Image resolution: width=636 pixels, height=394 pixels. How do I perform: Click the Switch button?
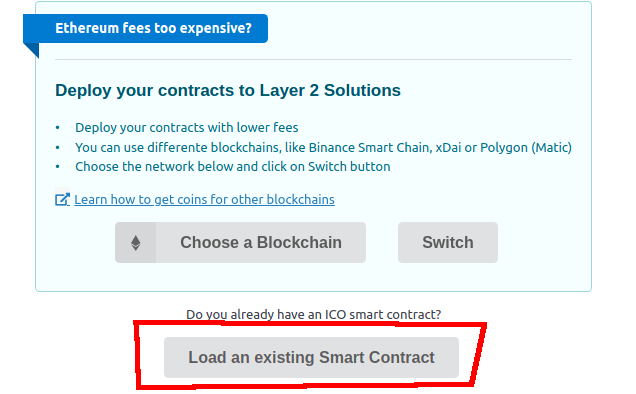tap(447, 243)
